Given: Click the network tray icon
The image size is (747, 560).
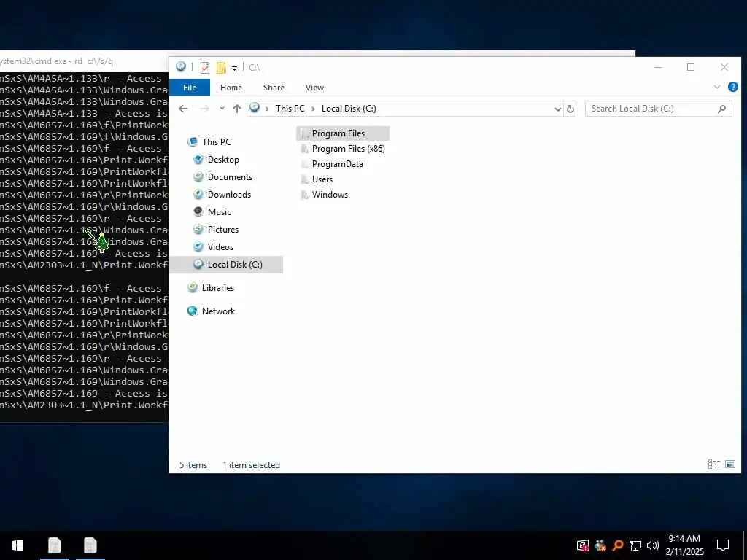Looking at the screenshot, I should [635, 545].
